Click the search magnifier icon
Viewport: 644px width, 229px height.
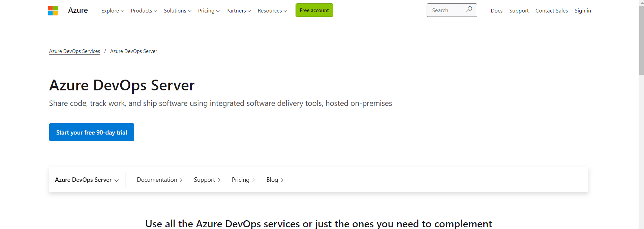[469, 10]
